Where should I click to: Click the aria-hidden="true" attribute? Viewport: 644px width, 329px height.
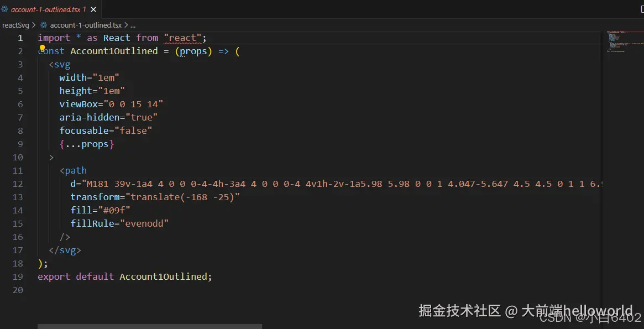108,117
